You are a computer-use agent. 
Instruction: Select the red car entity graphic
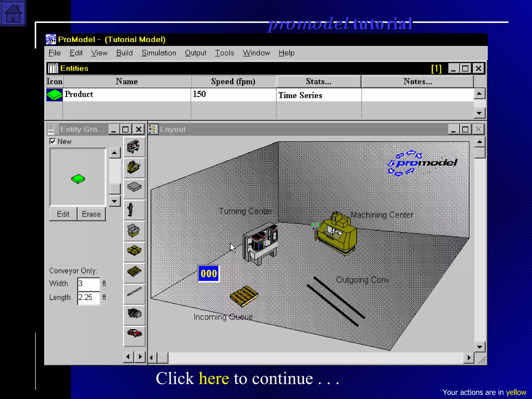pyautogui.click(x=134, y=336)
